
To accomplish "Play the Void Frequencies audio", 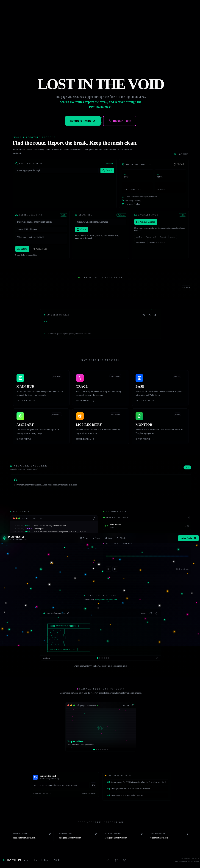I will [108, 569].
